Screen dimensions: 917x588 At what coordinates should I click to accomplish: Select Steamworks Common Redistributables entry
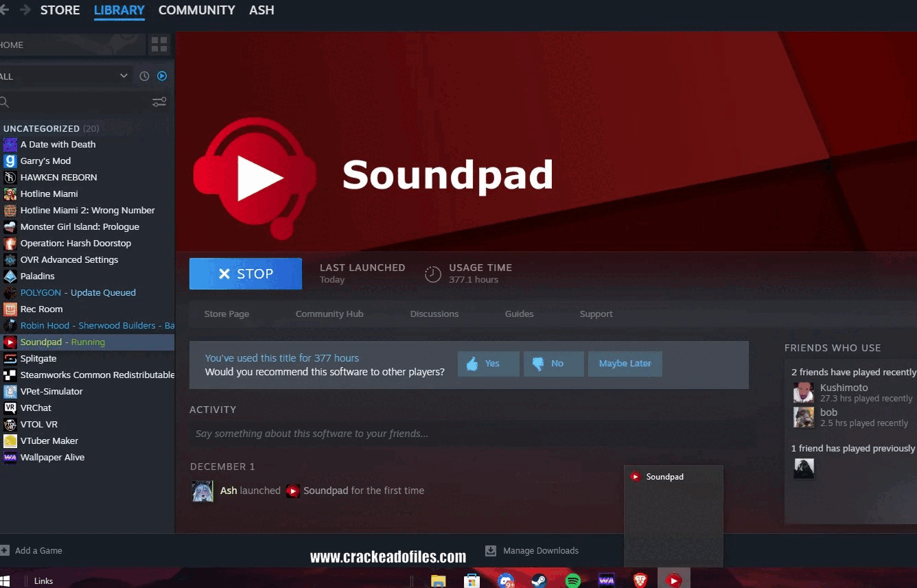87,375
